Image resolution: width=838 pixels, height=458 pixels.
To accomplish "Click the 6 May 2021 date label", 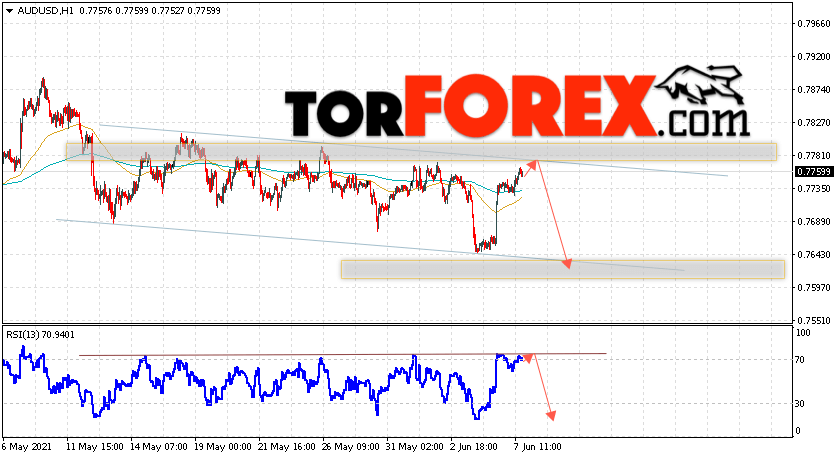I will [x=27, y=446].
